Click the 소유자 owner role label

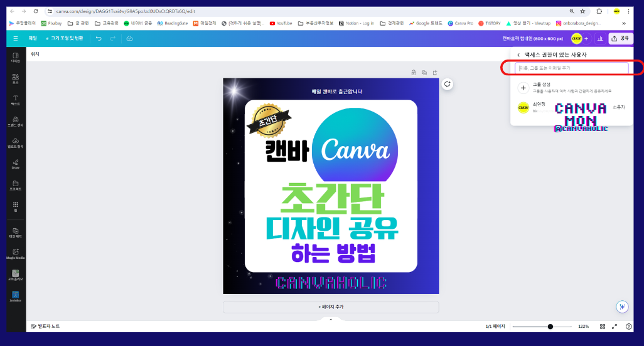pos(618,107)
